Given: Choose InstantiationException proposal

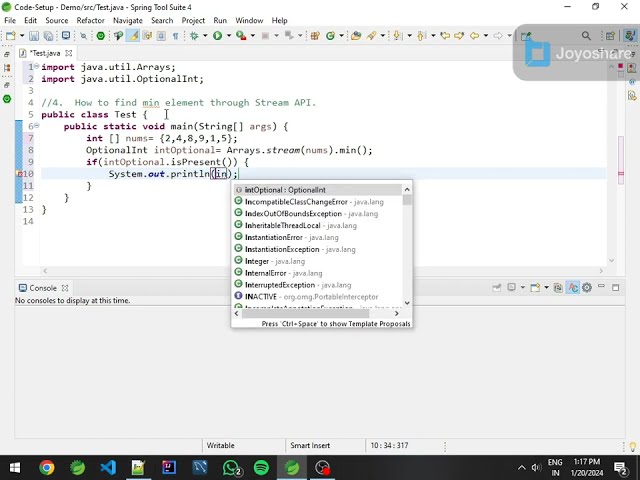Looking at the screenshot, I should click(x=317, y=249).
